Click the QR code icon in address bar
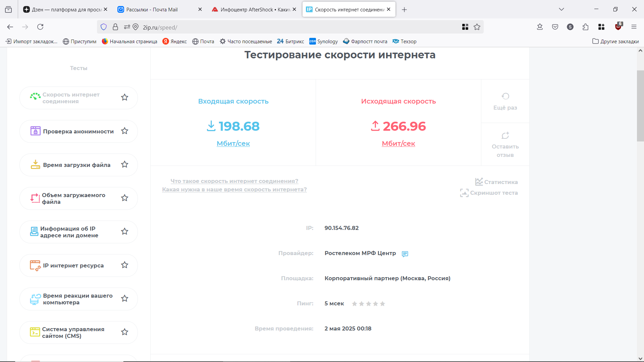 click(465, 27)
